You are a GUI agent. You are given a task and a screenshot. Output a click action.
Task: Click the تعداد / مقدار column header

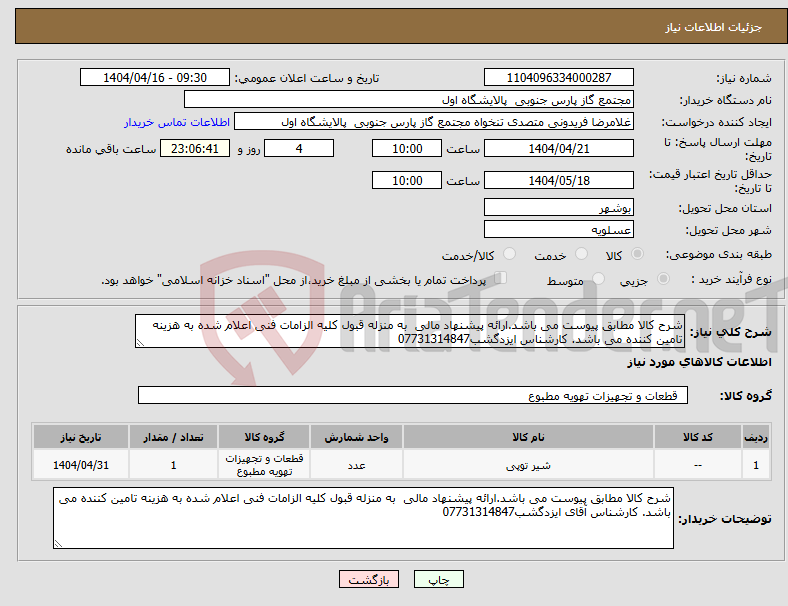pyautogui.click(x=173, y=437)
